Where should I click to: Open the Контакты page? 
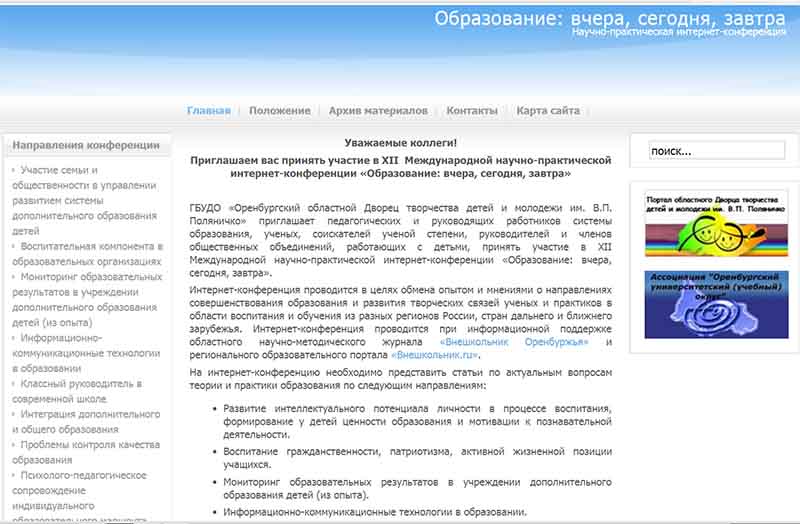(472, 110)
